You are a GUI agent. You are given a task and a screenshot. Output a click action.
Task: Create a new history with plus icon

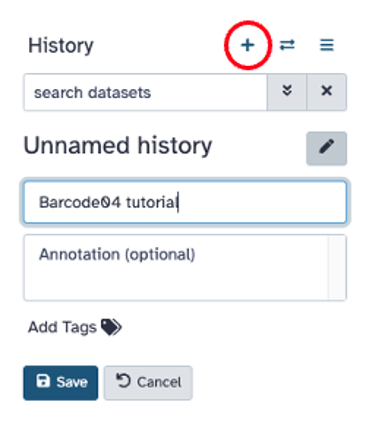(x=247, y=45)
